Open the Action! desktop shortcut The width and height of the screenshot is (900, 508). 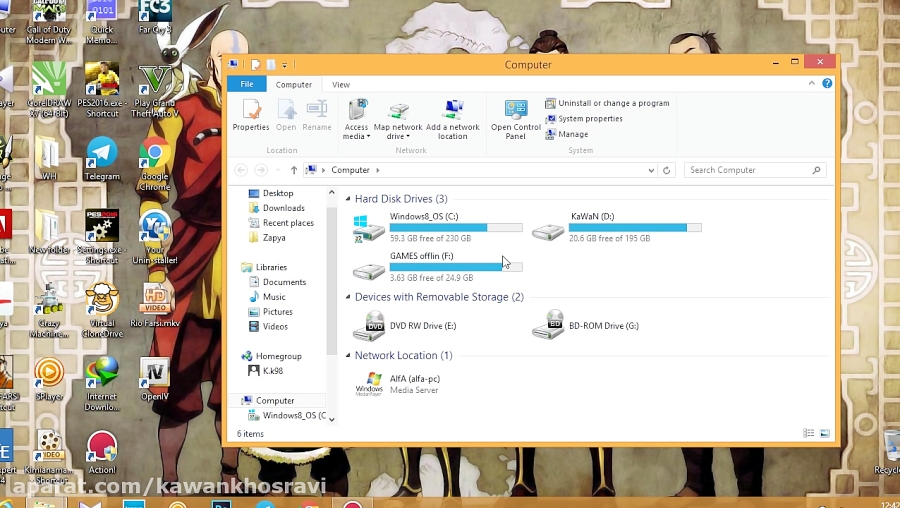[x=102, y=452]
